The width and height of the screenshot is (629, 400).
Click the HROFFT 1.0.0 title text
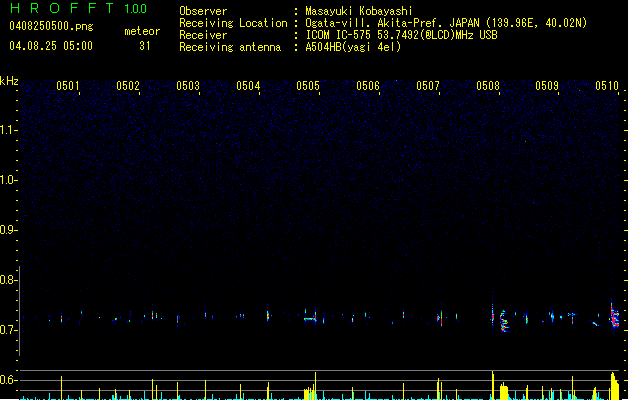79,8
